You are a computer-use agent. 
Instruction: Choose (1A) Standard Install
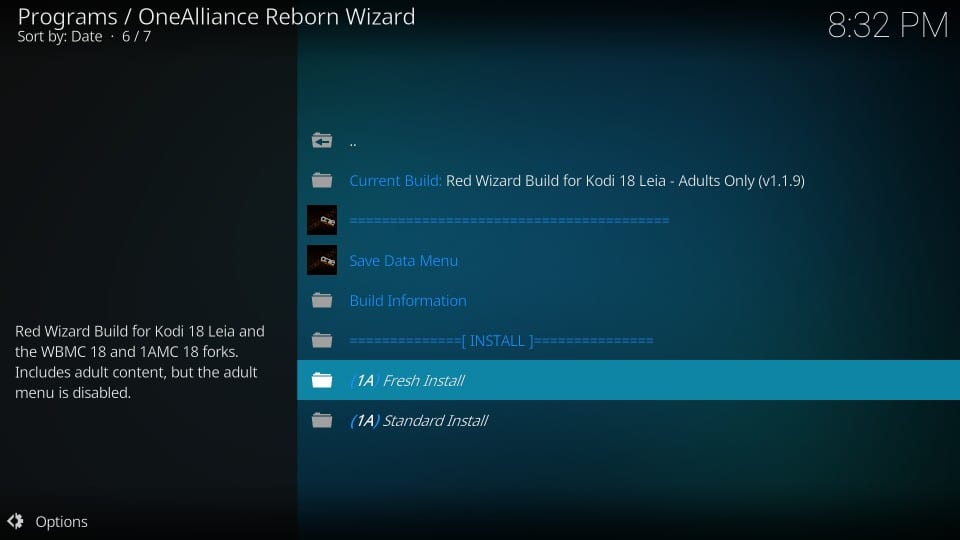point(628,421)
